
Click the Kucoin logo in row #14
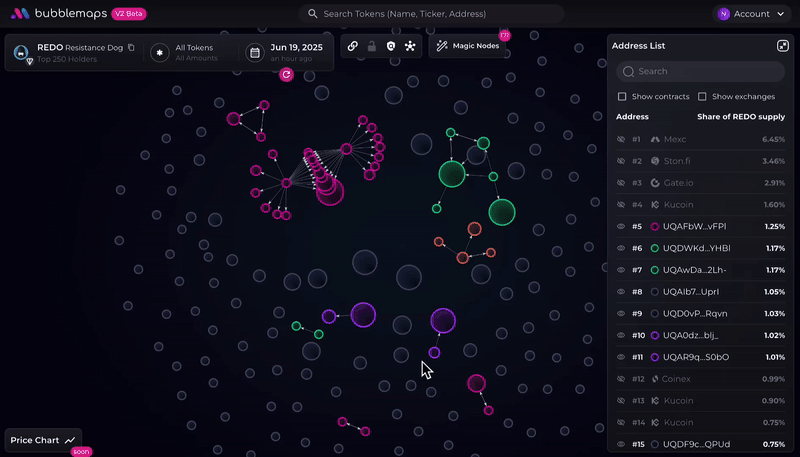655,422
